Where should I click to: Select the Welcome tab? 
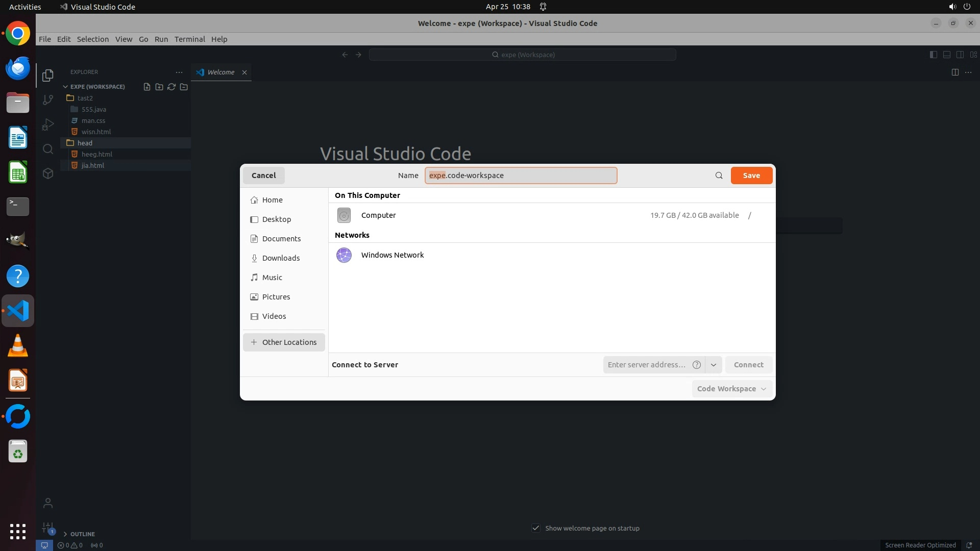pos(220,72)
